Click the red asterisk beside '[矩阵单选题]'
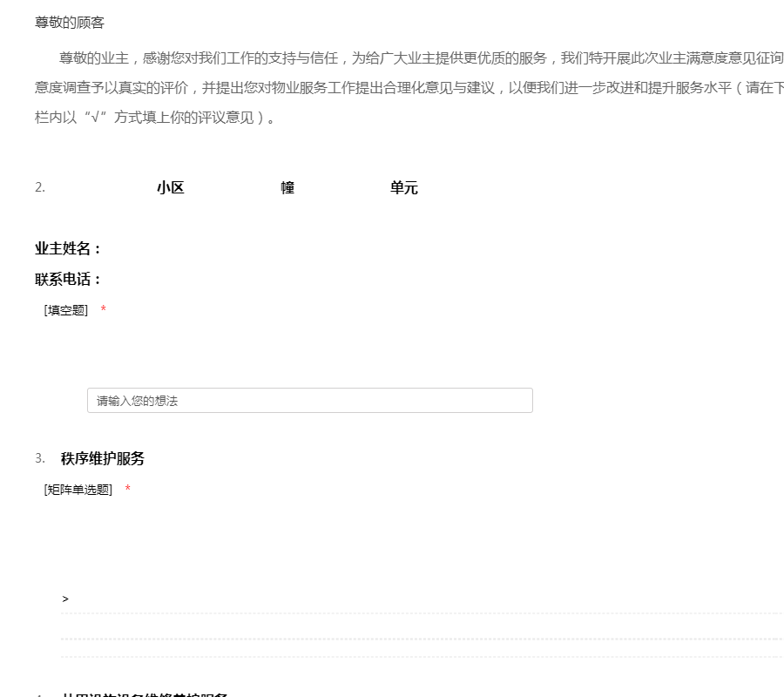 click(x=128, y=491)
